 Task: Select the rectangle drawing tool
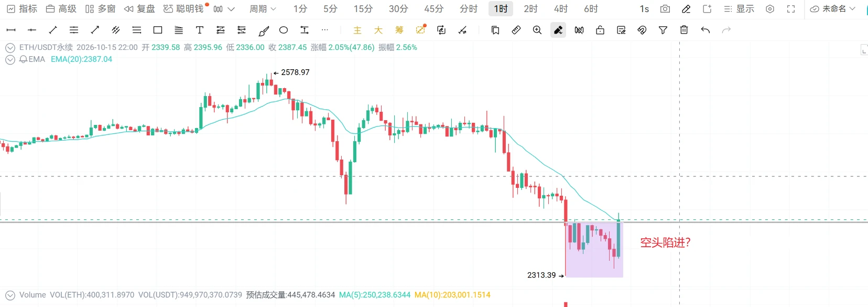point(158,30)
